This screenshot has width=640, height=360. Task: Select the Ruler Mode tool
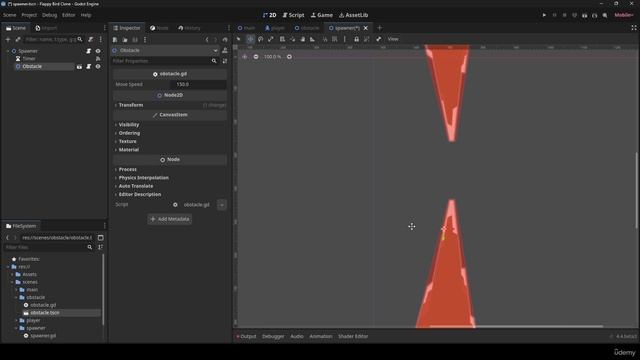313,39
